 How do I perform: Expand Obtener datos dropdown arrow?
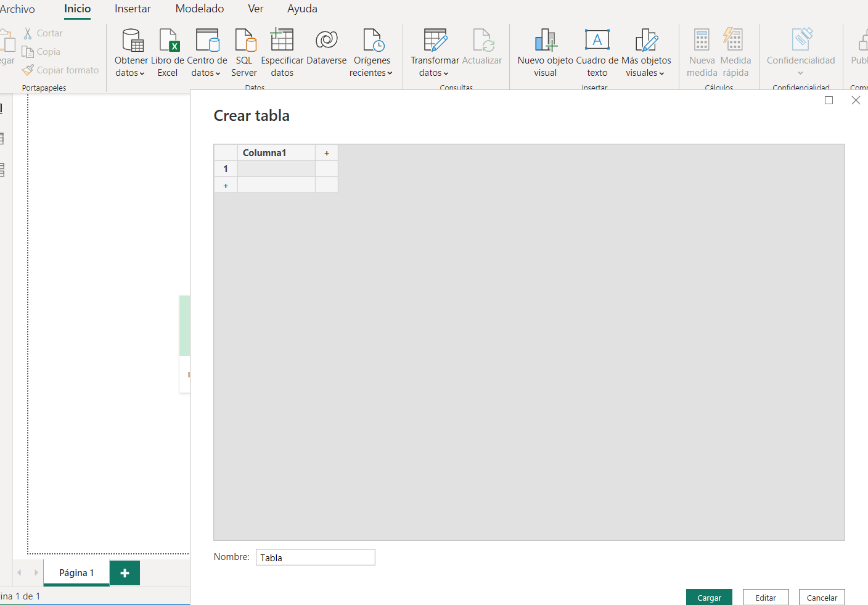(x=142, y=73)
